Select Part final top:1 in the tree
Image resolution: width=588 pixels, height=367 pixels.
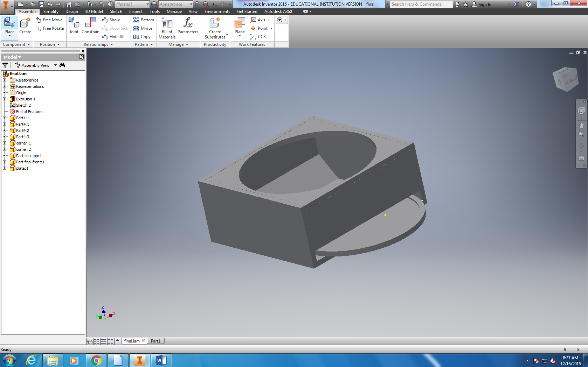point(29,156)
